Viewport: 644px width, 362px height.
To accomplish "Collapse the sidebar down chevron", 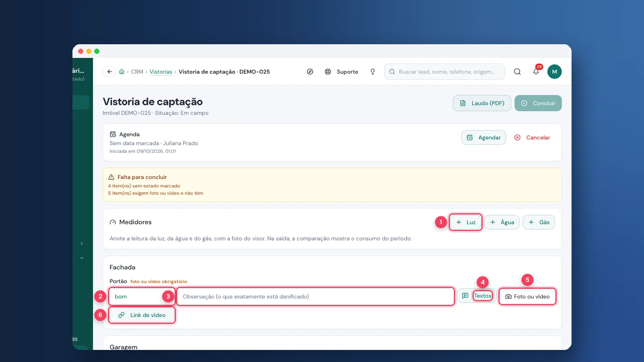I will tap(82, 258).
